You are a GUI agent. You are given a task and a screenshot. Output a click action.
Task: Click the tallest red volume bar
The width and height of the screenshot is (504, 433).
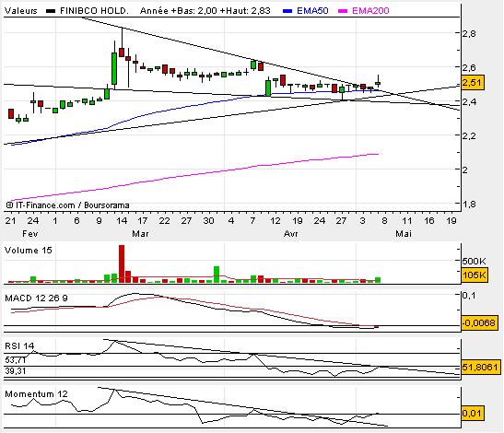pos(122,263)
